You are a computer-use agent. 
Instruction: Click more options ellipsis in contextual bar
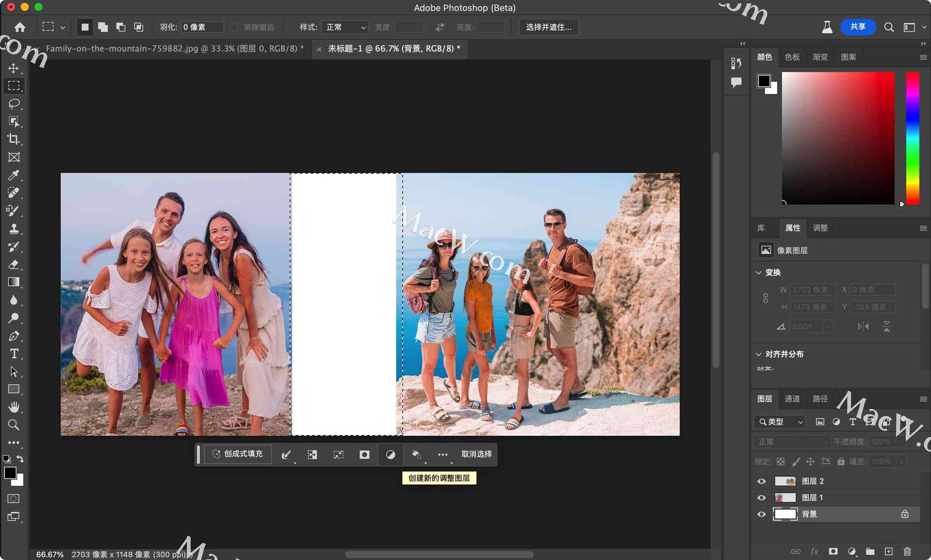(442, 454)
